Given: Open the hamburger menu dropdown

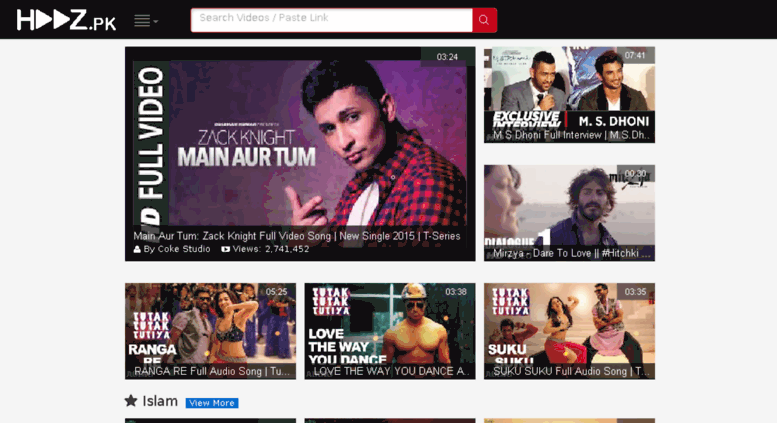Looking at the screenshot, I should [146, 21].
